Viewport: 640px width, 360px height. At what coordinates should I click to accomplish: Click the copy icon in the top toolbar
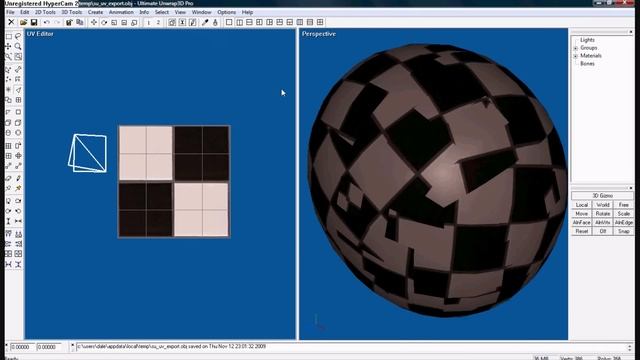pyautogui.click(x=80, y=22)
